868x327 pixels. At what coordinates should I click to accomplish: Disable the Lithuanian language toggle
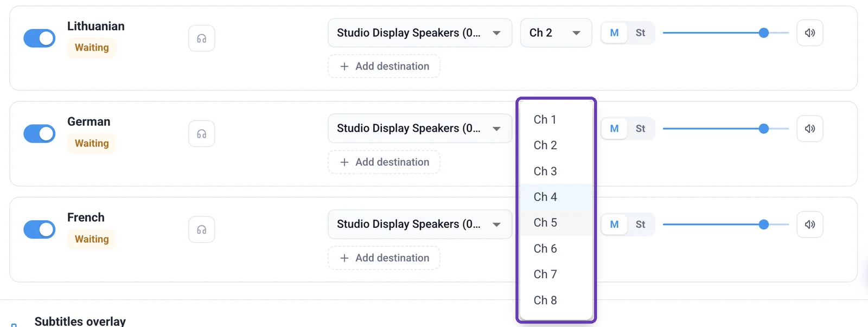40,39
